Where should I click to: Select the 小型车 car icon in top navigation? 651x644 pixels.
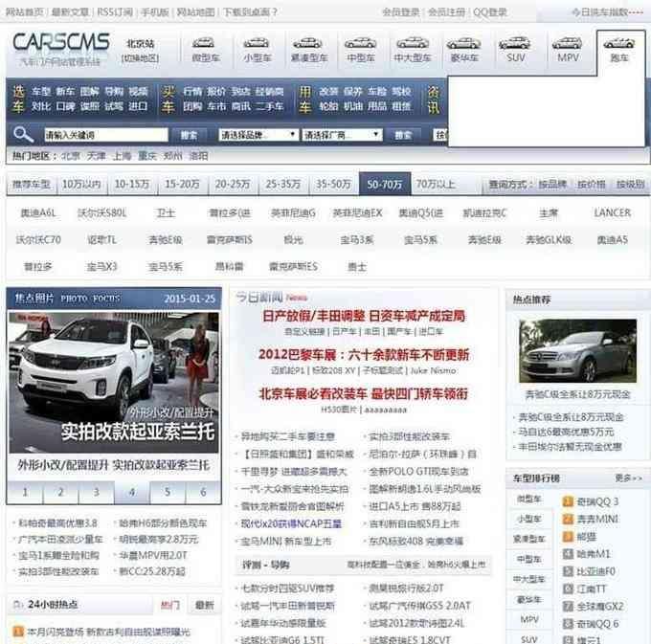[257, 43]
